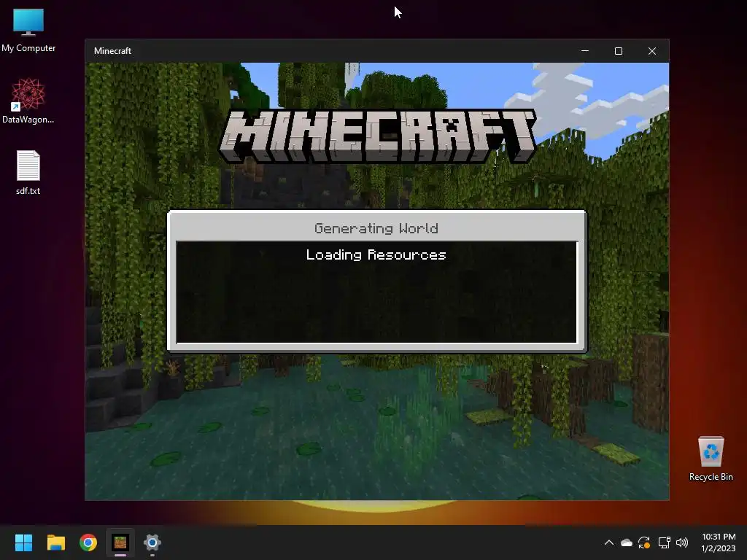Open the clock showing 10:31 PM

tap(719, 542)
